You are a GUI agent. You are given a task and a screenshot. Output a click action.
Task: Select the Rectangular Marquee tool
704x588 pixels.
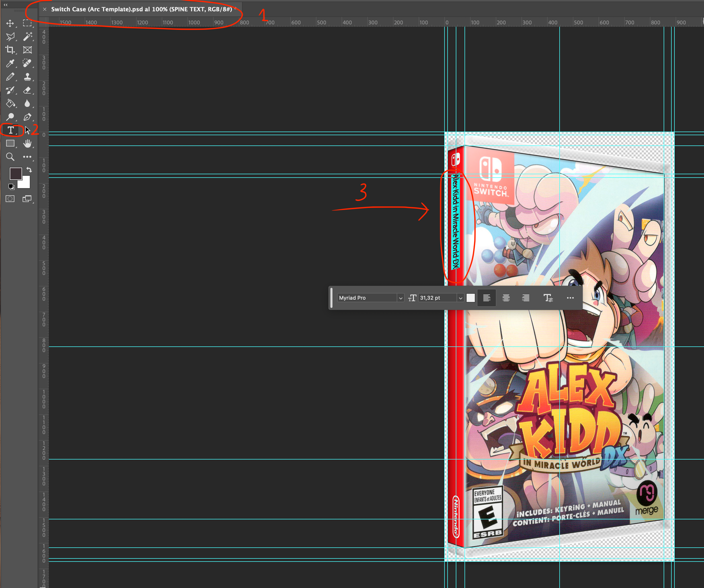27,23
